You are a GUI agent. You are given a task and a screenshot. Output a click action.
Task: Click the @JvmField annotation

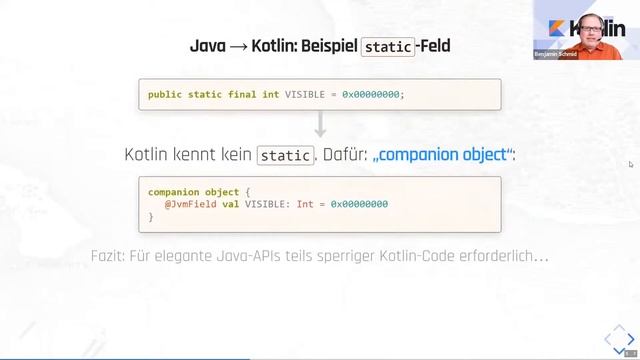[190, 204]
